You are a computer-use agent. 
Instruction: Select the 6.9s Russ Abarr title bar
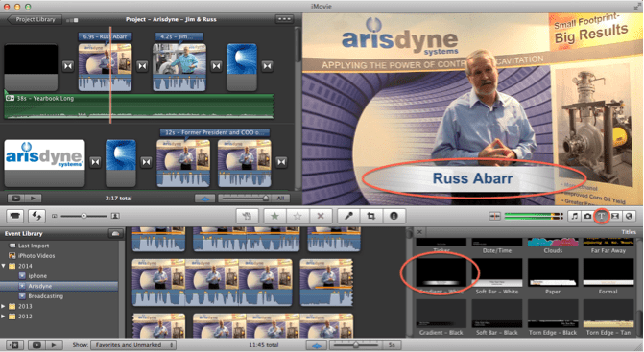coord(106,36)
